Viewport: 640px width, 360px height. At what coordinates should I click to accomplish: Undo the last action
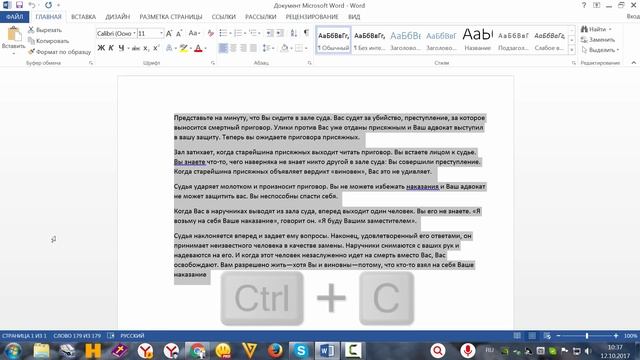[32, 5]
